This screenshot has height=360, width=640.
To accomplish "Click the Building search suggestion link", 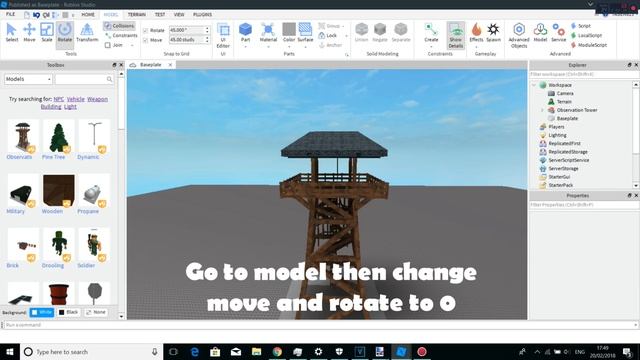I will click(51, 107).
